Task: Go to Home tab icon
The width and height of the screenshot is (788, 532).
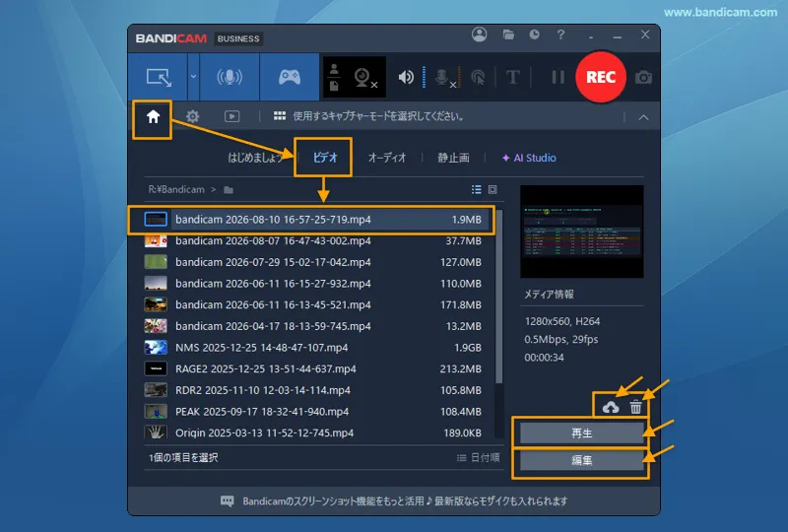Action: pyautogui.click(x=153, y=116)
